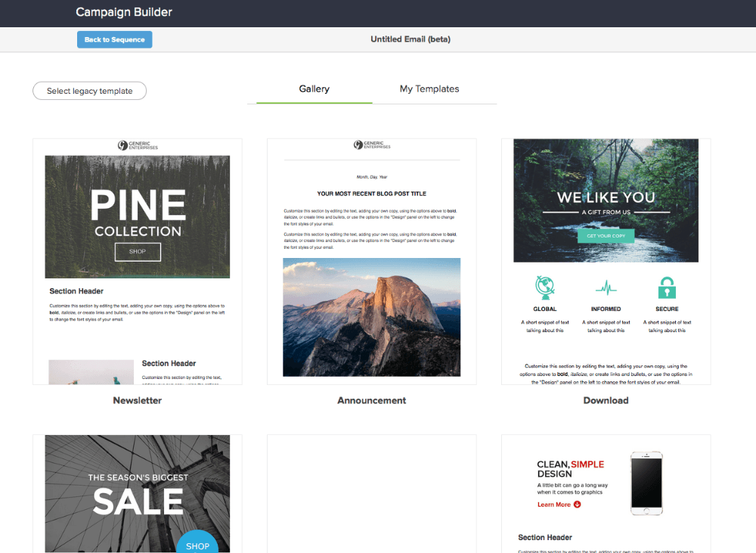Screen dimensions: 756x553
Task: Pick the blank empty template card
Action: click(372, 494)
